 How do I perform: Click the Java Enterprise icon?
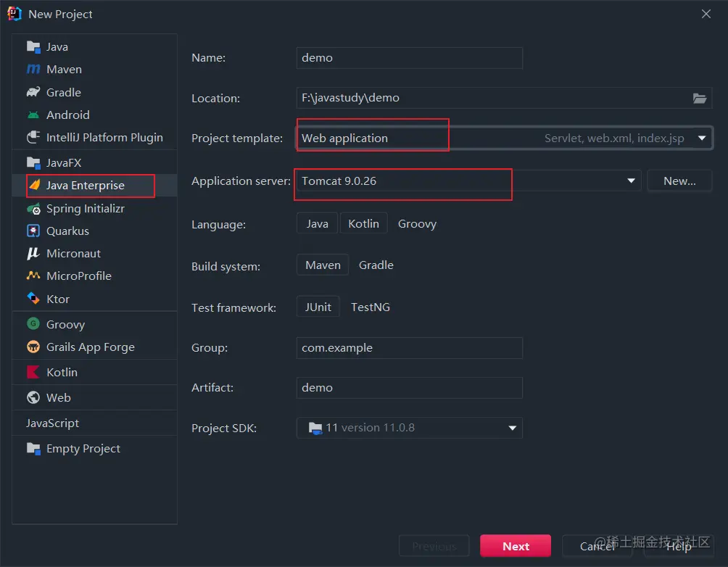click(x=35, y=186)
